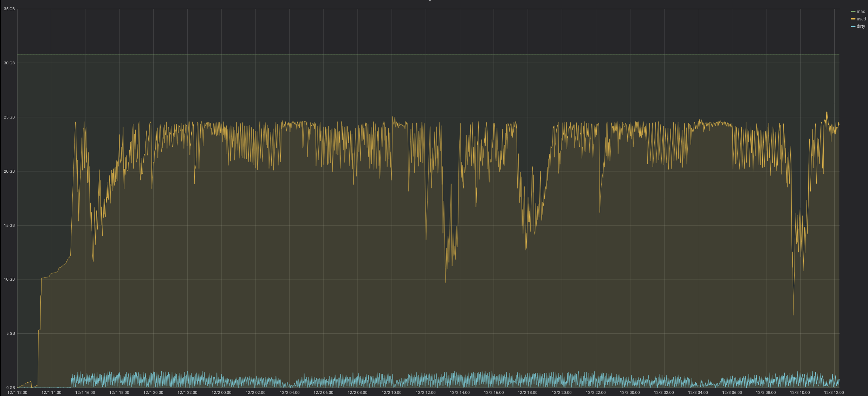This screenshot has height=396, width=868.
Task: Toggle the dirty series legend label
Action: (861, 26)
